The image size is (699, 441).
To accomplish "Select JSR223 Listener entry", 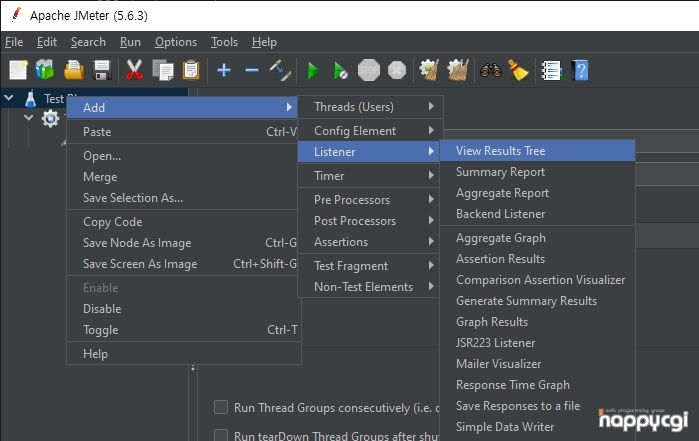I will [537, 342].
